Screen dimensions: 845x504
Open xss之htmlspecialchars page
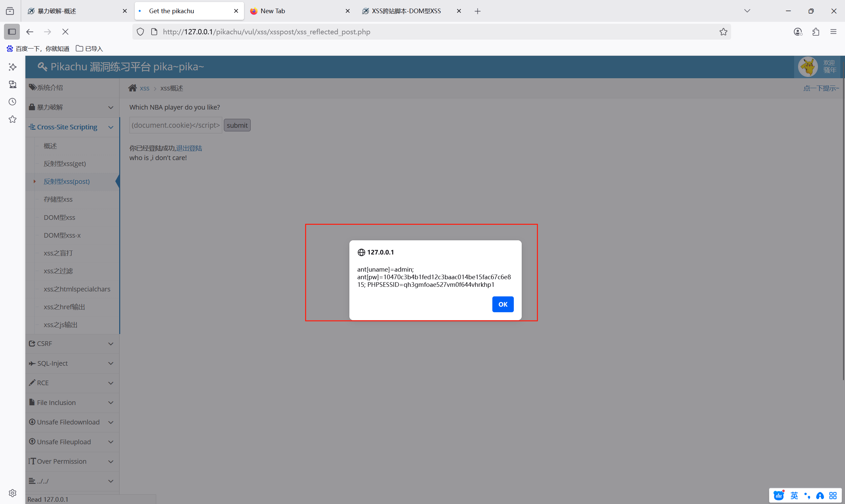(x=77, y=289)
